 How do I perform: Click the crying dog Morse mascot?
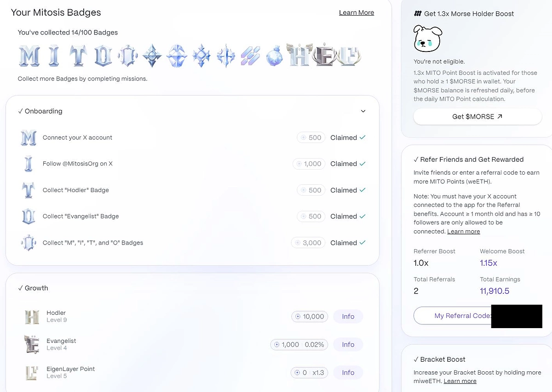[x=427, y=39]
